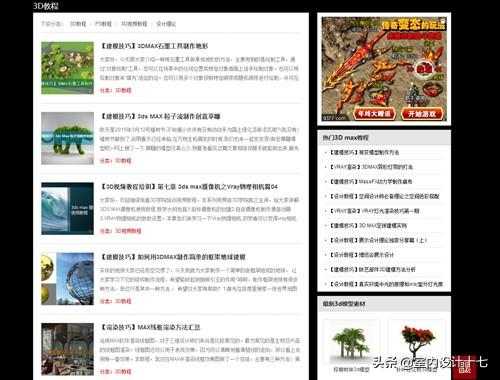Screen dimensions: 500x380
Task: Open the red flowering tree model thumbnail
Action: (x=417, y=343)
